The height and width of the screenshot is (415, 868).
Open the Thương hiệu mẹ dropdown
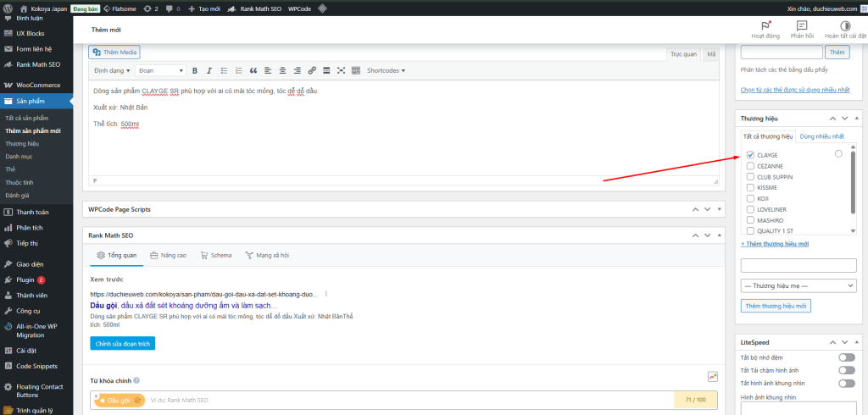[x=799, y=285]
